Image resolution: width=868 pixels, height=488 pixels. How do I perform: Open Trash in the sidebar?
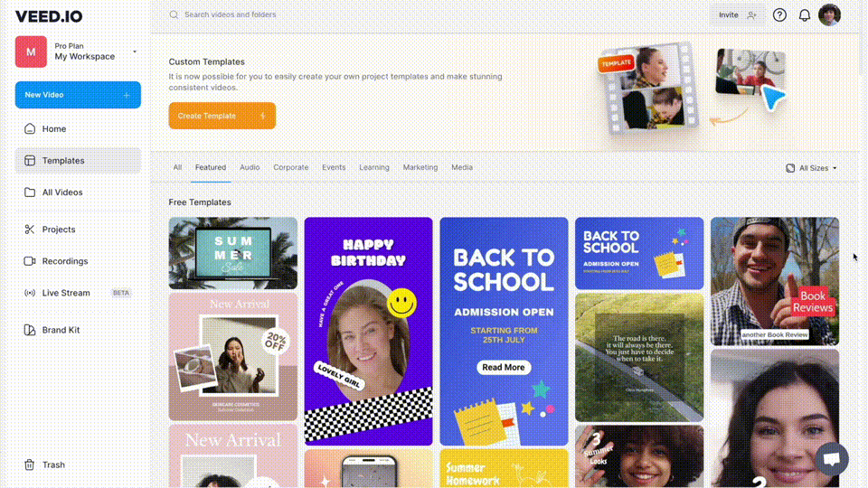coord(78,465)
